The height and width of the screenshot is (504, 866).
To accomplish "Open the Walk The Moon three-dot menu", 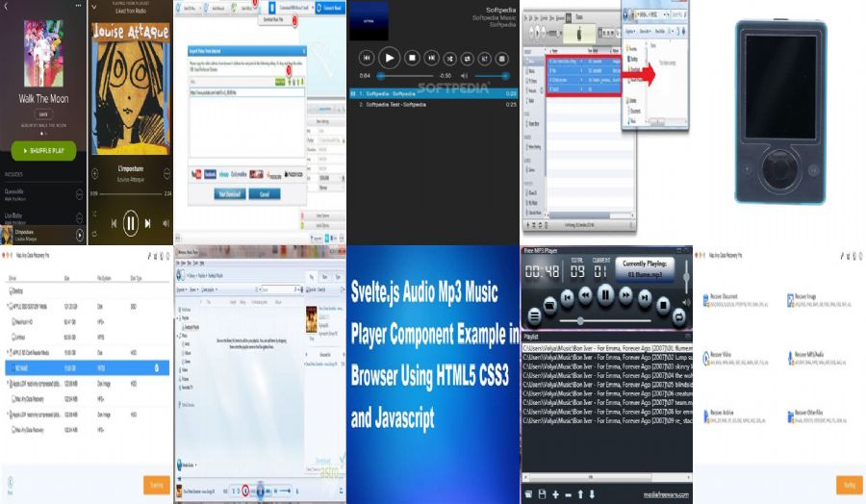I will point(79,8).
